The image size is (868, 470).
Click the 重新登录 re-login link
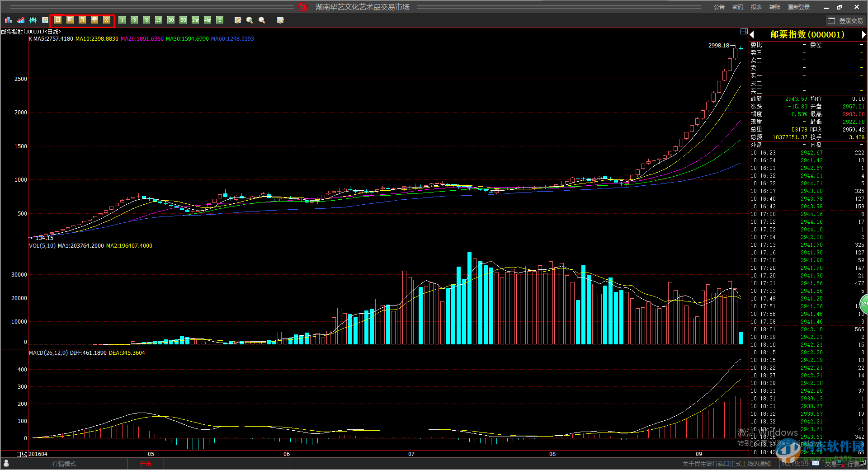pyautogui.click(x=799, y=7)
